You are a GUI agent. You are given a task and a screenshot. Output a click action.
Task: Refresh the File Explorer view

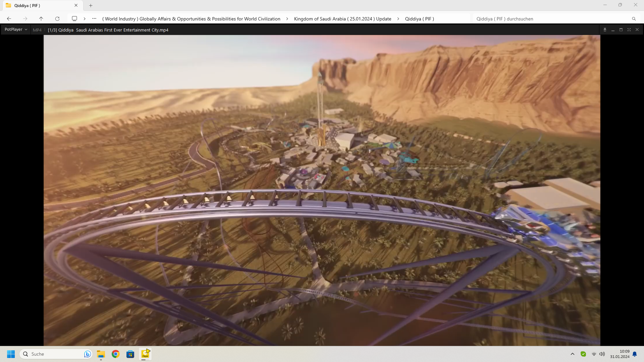coord(57,19)
